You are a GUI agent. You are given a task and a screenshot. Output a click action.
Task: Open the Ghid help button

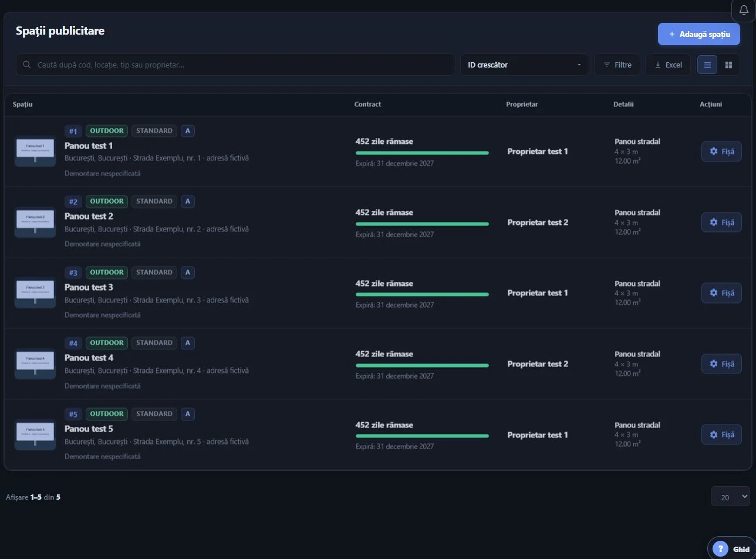click(731, 549)
